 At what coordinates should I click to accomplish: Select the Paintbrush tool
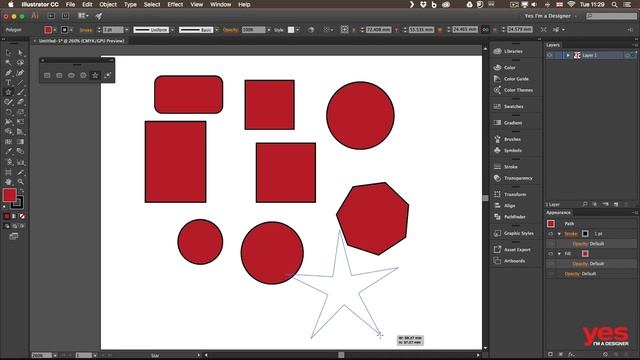(20, 92)
